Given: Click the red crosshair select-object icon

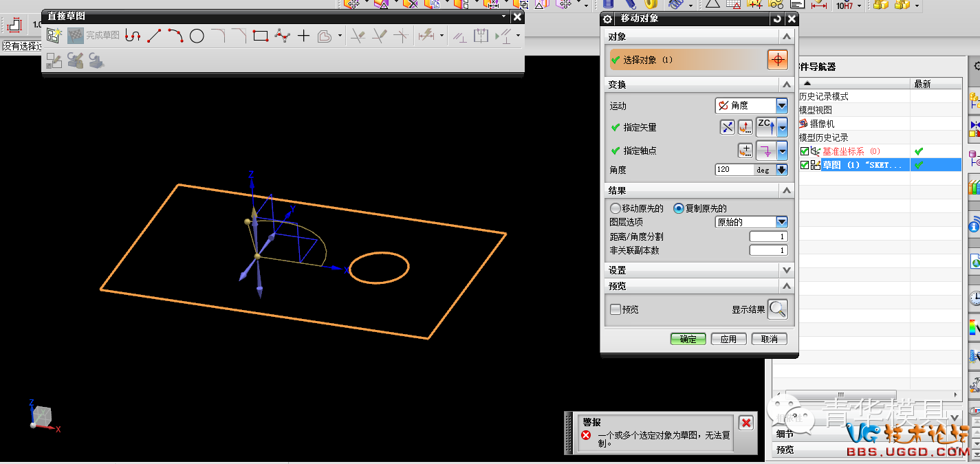Looking at the screenshot, I should coord(778,60).
